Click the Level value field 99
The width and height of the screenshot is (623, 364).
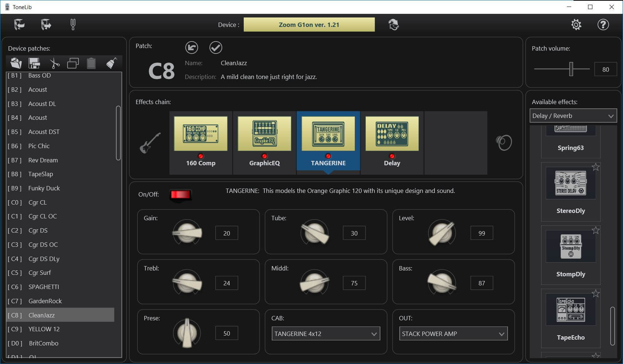482,233
